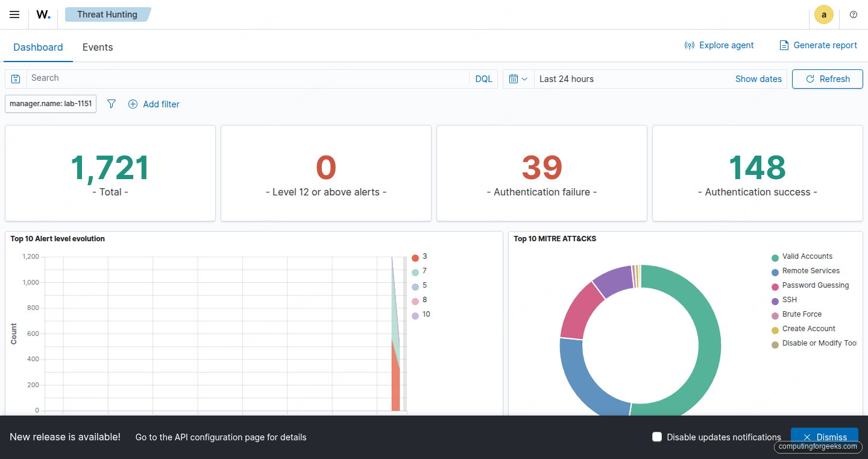868x459 pixels.
Task: Hide Valid Accounts in the MITRE legend
Action: click(x=807, y=256)
